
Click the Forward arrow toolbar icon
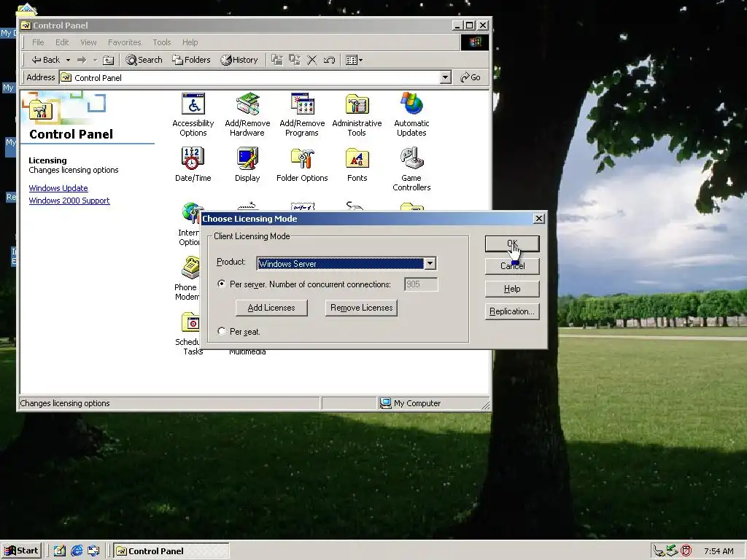pos(82,60)
